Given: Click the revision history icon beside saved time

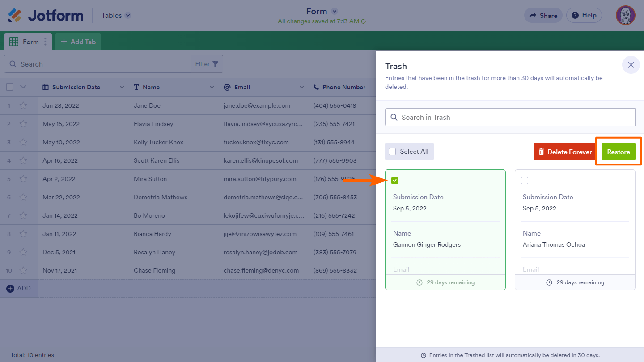Looking at the screenshot, I should (364, 21).
